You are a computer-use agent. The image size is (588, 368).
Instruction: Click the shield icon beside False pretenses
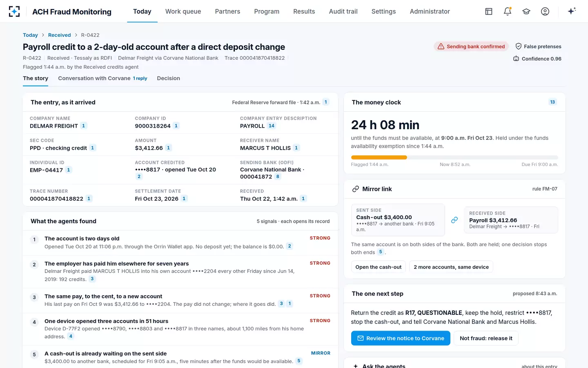pyautogui.click(x=519, y=46)
